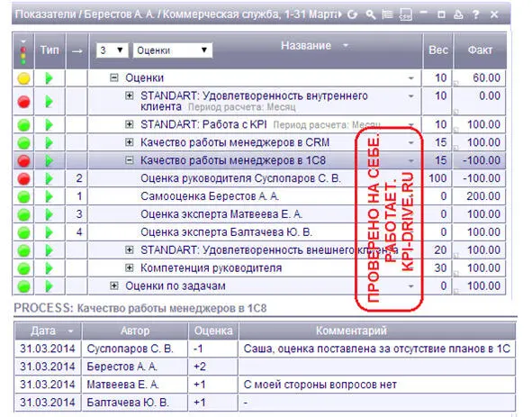Open the level dropdown showing 3
The width and height of the screenshot is (532, 417).
coord(112,50)
